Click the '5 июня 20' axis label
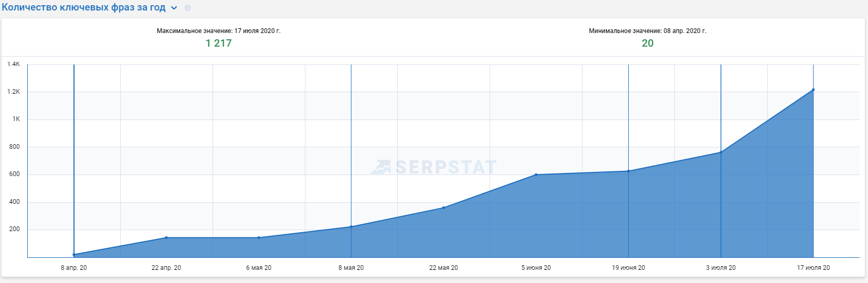868x283 pixels. (x=536, y=268)
